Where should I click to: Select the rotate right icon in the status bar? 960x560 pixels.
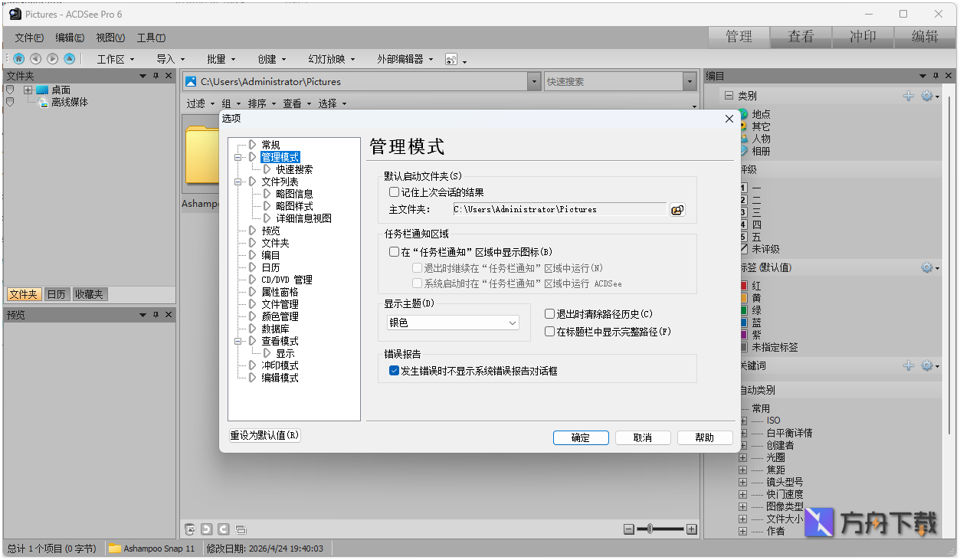coord(223,529)
